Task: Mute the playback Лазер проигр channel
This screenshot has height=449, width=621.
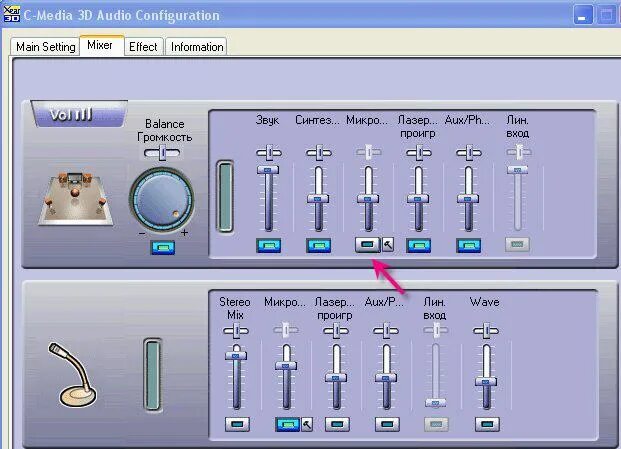Action: pos(419,245)
